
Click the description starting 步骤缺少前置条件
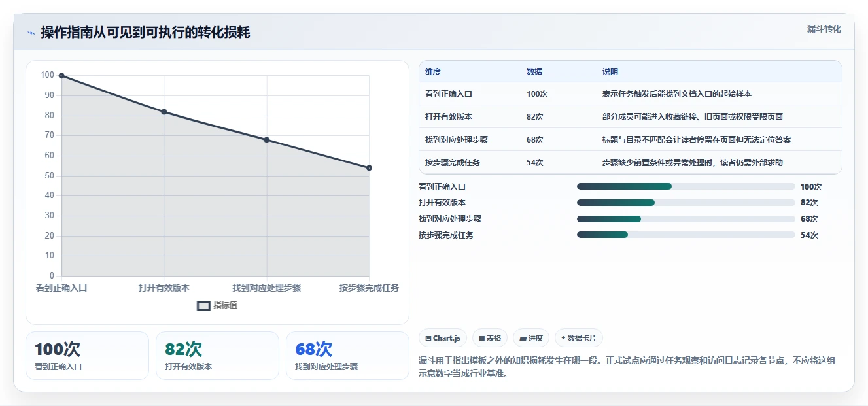point(693,163)
